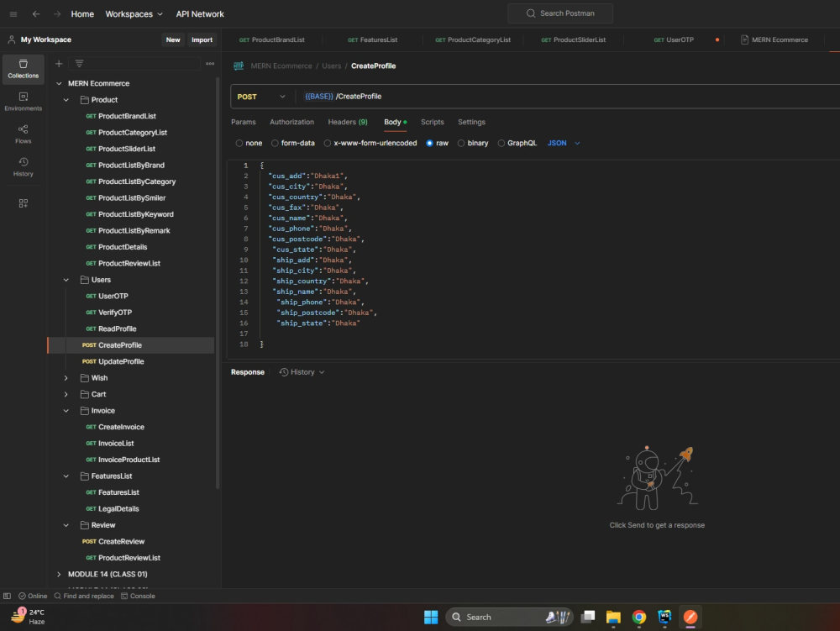Open the weather widget showing Haze
The width and height of the screenshot is (840, 631).
(x=28, y=617)
